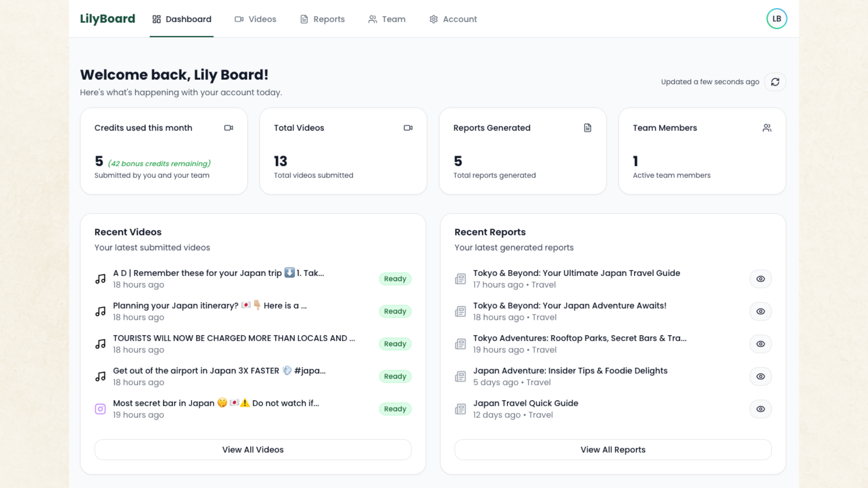
Task: Open the Team tab
Action: 387,19
